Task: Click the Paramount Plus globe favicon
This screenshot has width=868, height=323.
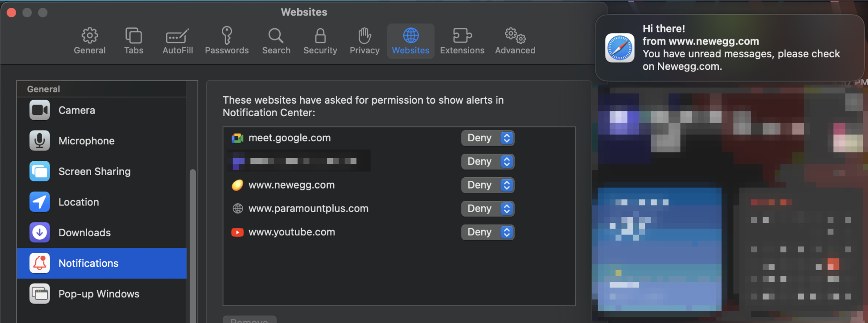Action: [237, 209]
